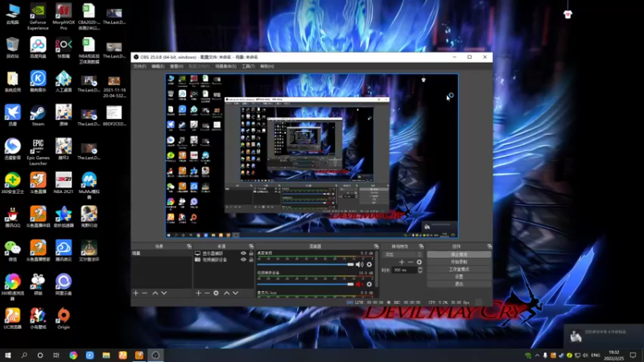Open the 查看(V) menu in OBS
Screen dimensions: 644x362
click(176, 66)
